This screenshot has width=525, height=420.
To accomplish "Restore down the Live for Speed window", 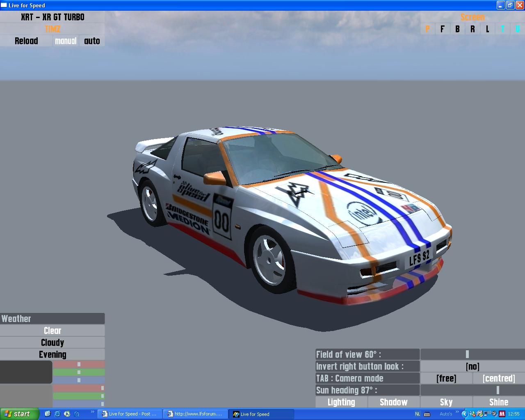I will coord(510,5).
